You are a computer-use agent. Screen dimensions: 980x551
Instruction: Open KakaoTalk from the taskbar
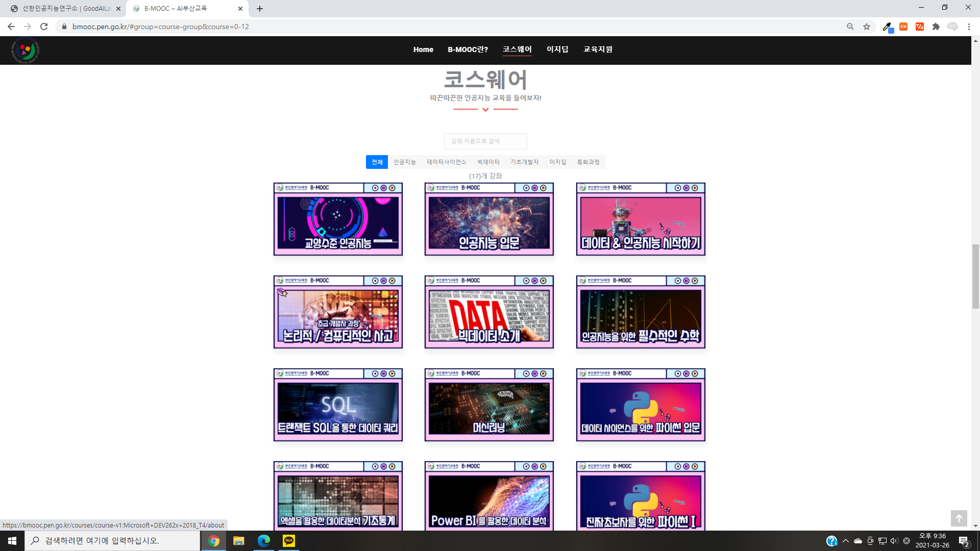(x=289, y=541)
